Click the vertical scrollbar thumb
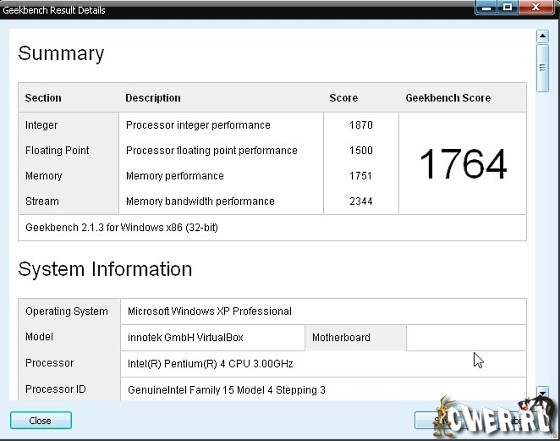 point(542,67)
